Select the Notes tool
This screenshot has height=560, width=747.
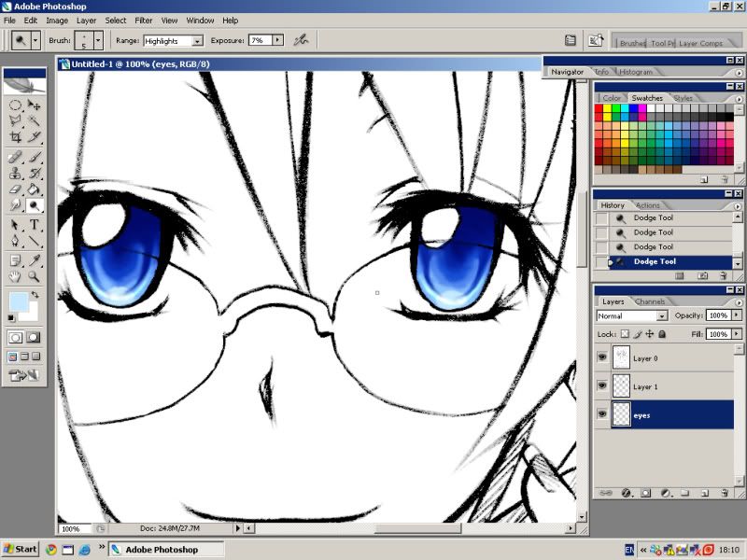[15, 260]
